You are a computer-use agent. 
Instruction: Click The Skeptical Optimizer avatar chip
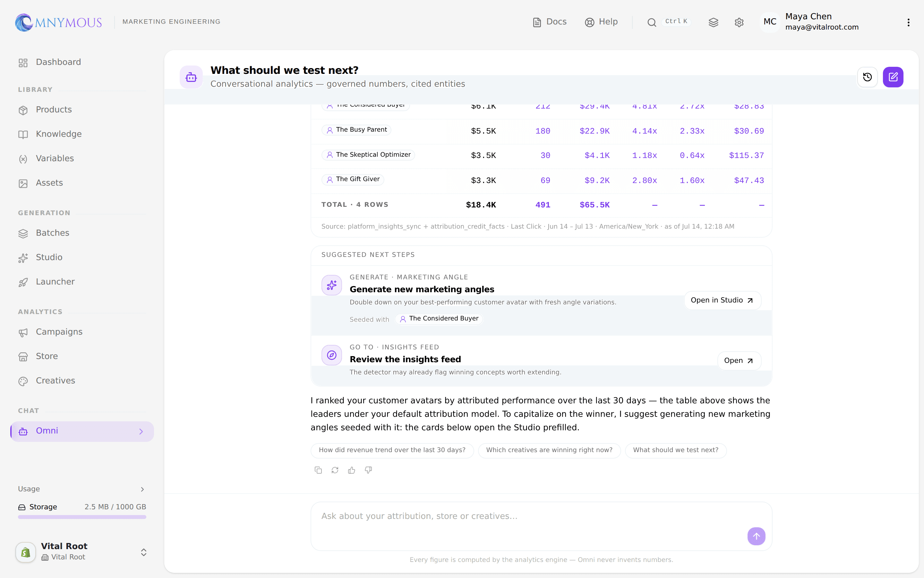[x=368, y=155]
